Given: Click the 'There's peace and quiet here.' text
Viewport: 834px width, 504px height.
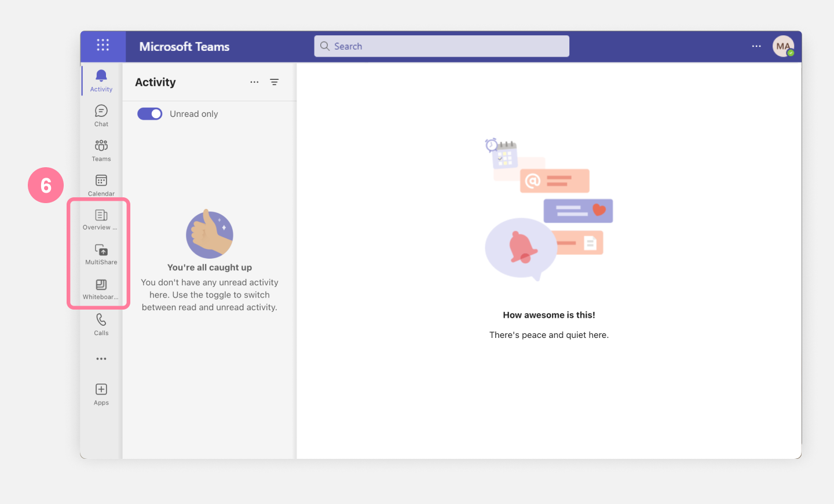Looking at the screenshot, I should coord(549,335).
